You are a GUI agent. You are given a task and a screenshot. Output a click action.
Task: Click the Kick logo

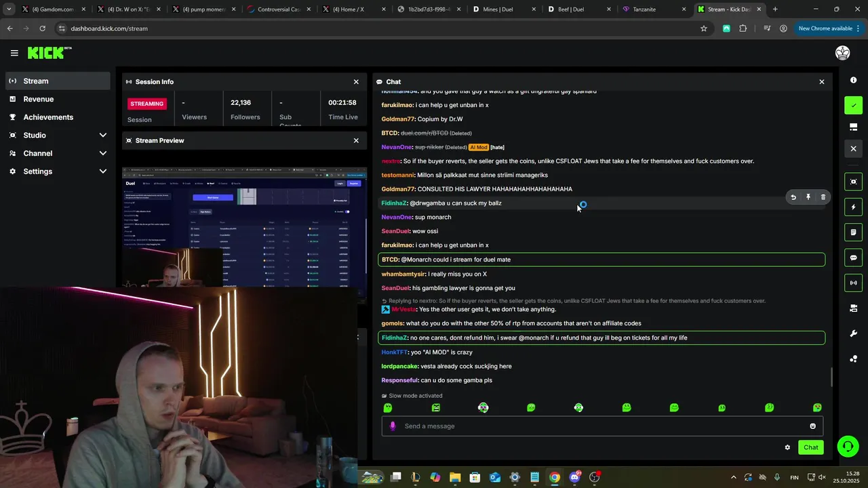click(49, 53)
